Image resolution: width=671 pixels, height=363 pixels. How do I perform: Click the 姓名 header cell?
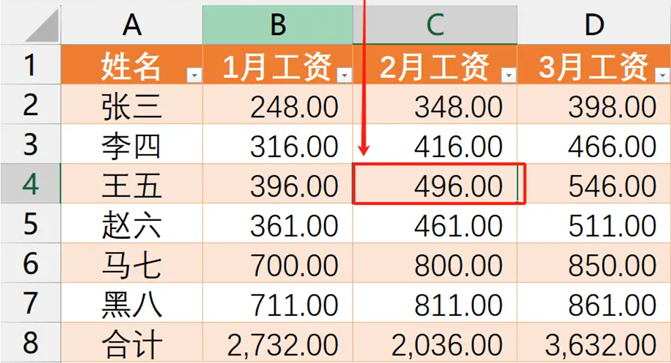132,65
